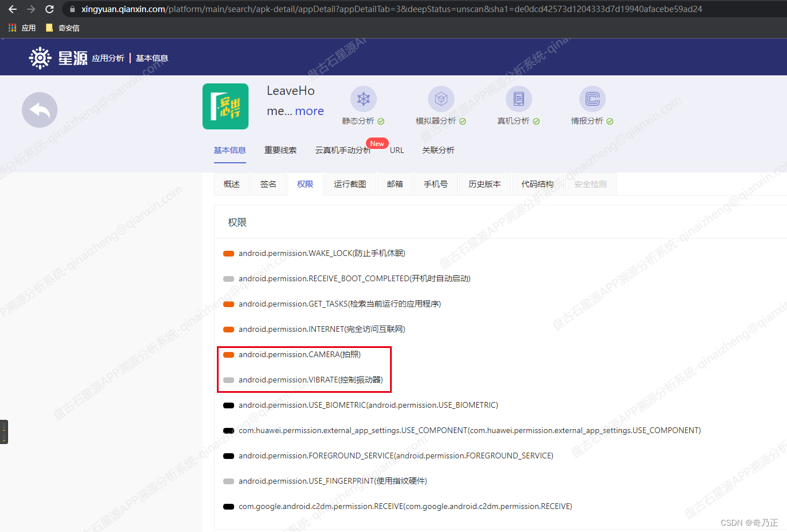Click black marker for huawei USE_COMPONENT permission

(x=228, y=431)
